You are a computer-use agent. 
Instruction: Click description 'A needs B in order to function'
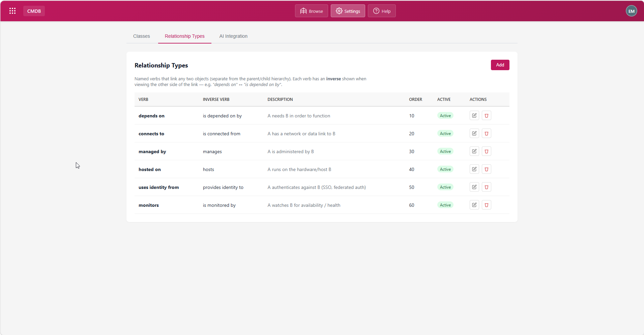pos(299,116)
